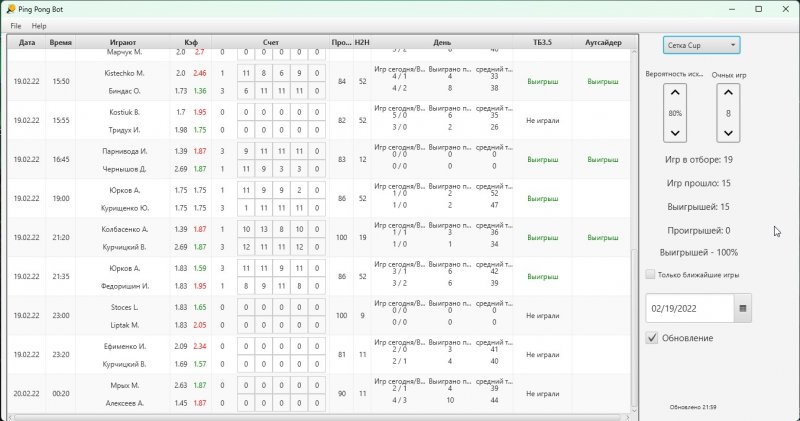Open the File menu
800x421 pixels.
pyautogui.click(x=16, y=25)
